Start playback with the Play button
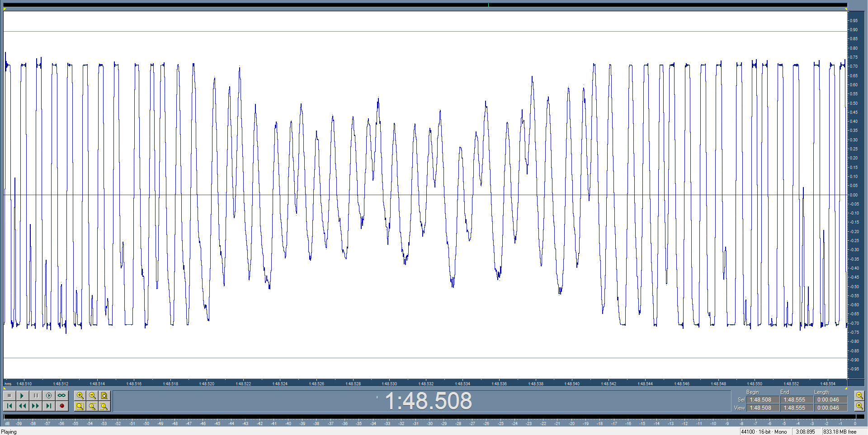 tap(22, 395)
